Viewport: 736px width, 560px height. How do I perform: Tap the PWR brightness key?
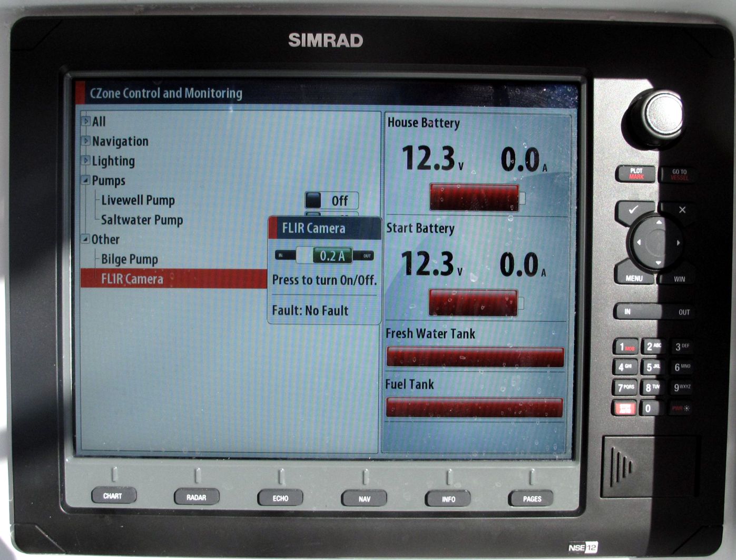point(681,408)
